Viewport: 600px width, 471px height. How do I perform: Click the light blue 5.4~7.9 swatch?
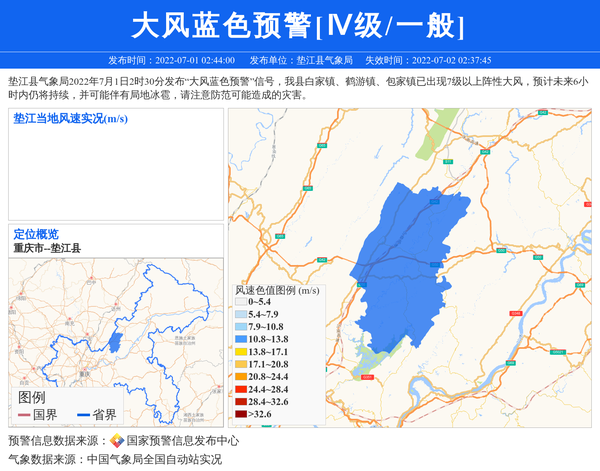pos(240,314)
